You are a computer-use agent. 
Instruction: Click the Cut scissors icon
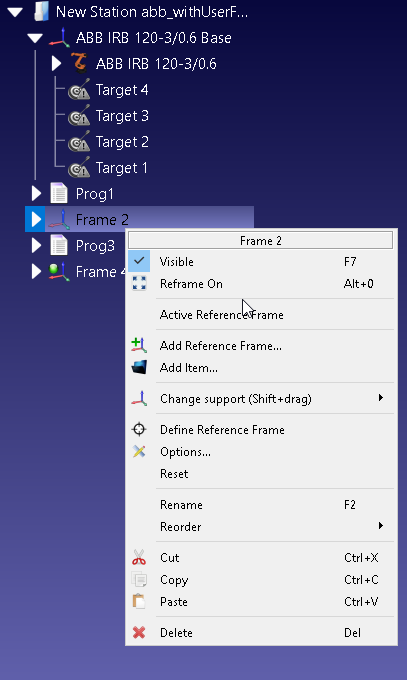139,557
